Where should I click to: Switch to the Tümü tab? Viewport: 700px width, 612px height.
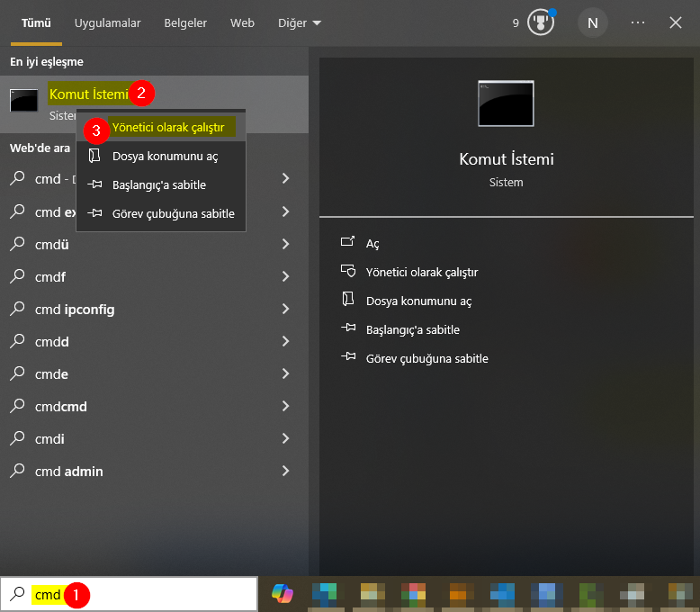[x=36, y=22]
